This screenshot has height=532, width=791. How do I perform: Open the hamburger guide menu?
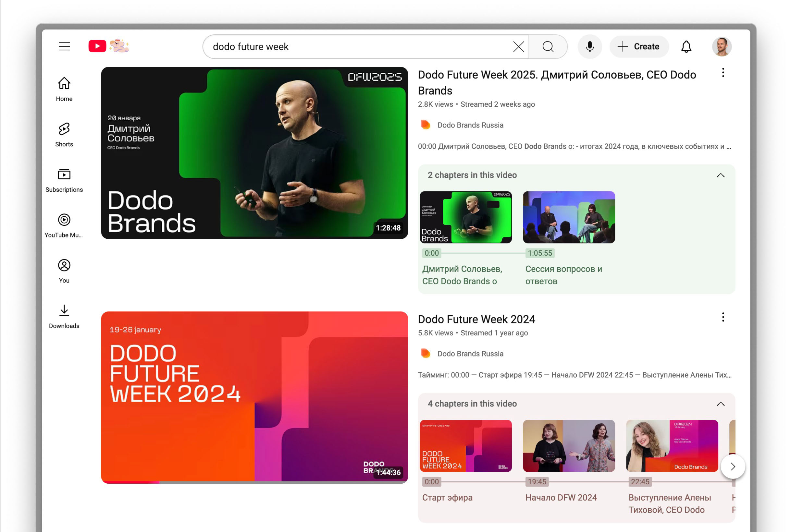click(x=64, y=46)
